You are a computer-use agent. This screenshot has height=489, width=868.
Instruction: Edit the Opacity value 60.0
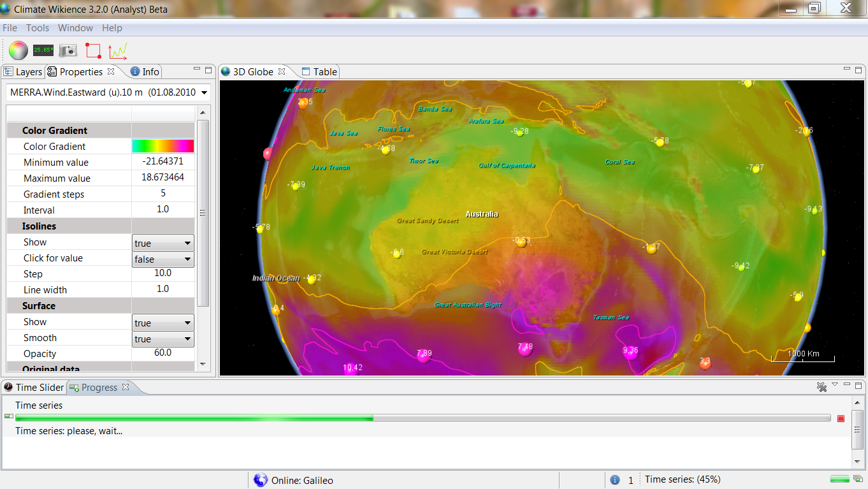click(x=163, y=353)
